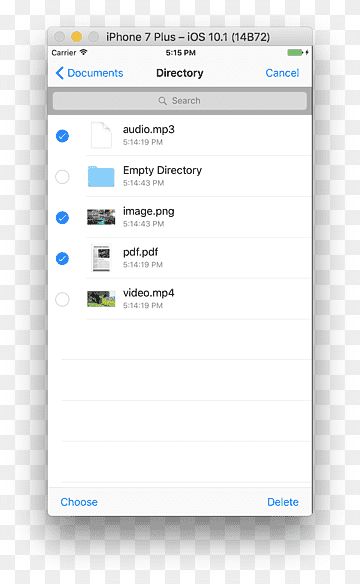Delete the selected files
The width and height of the screenshot is (360, 584).
pos(283,502)
